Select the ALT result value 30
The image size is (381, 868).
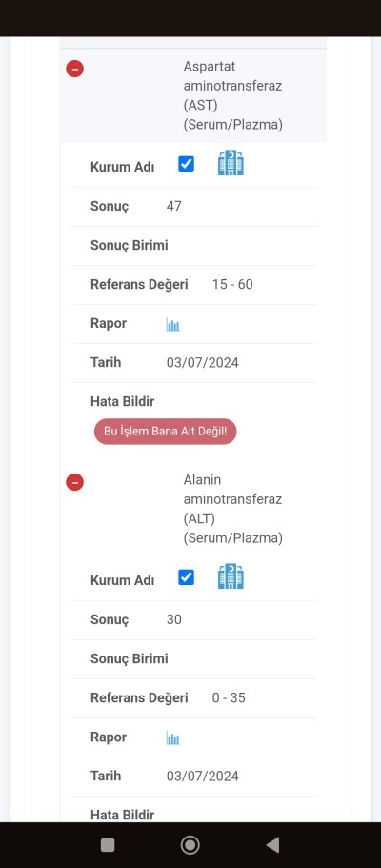click(174, 620)
